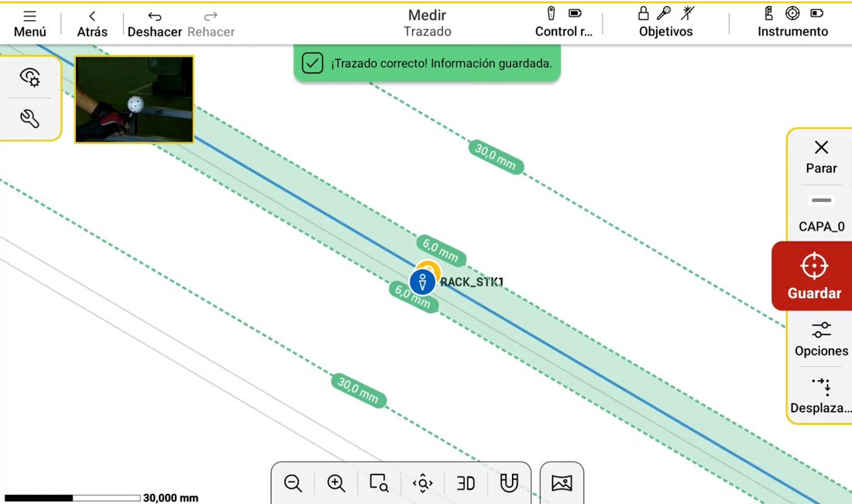The image size is (852, 504).
Task: Open the background image picker
Action: point(562,483)
